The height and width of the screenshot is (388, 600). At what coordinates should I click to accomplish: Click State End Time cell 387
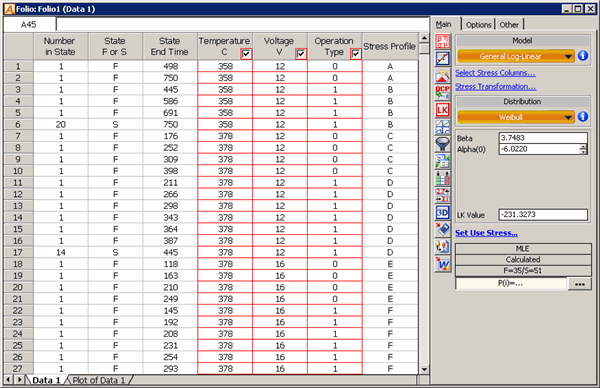pyautogui.click(x=170, y=241)
